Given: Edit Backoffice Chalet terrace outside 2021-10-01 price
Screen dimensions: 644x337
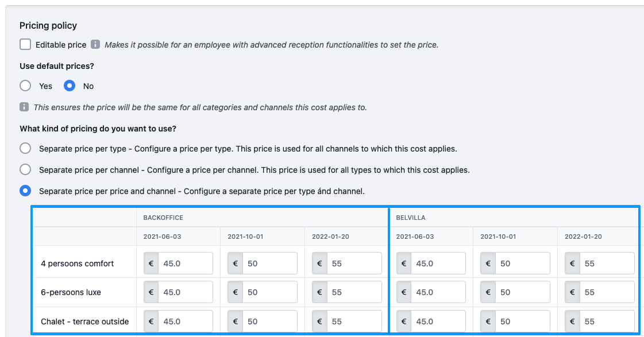Looking at the screenshot, I should [x=269, y=321].
